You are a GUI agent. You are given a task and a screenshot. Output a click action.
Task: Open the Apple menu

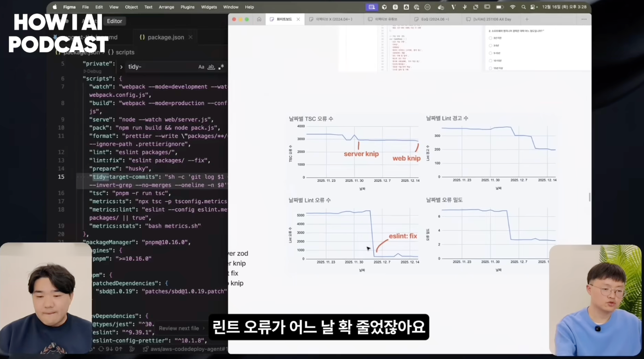[55, 7]
